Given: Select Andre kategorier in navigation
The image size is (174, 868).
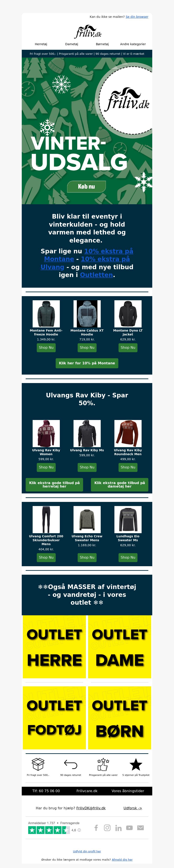Looking at the screenshot, I should (x=133, y=44).
